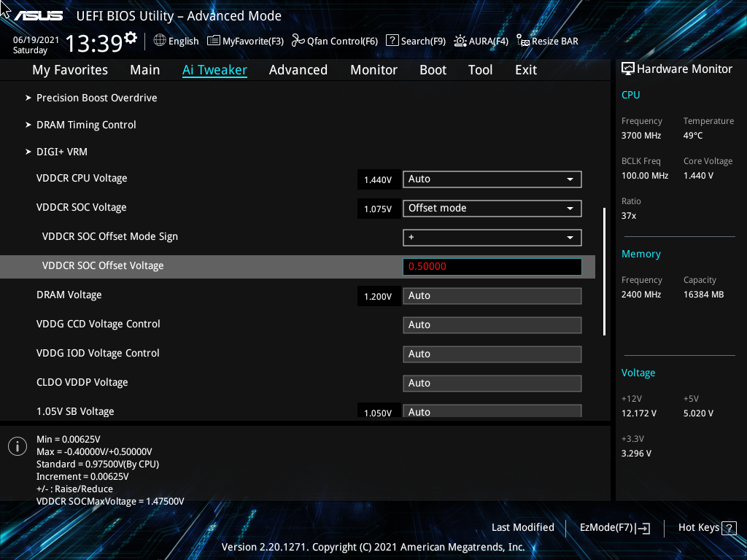This screenshot has height=560, width=747.
Task: Open Qfan Control settings
Action: [x=334, y=41]
